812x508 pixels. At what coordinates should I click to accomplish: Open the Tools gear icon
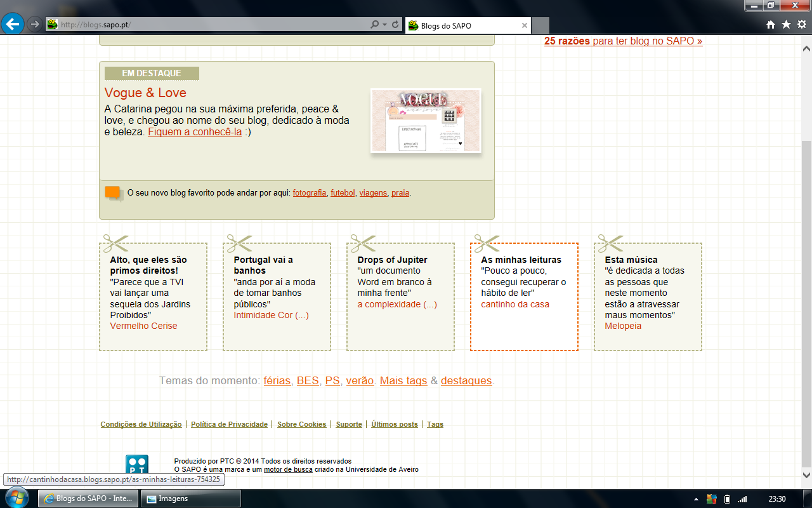point(801,25)
